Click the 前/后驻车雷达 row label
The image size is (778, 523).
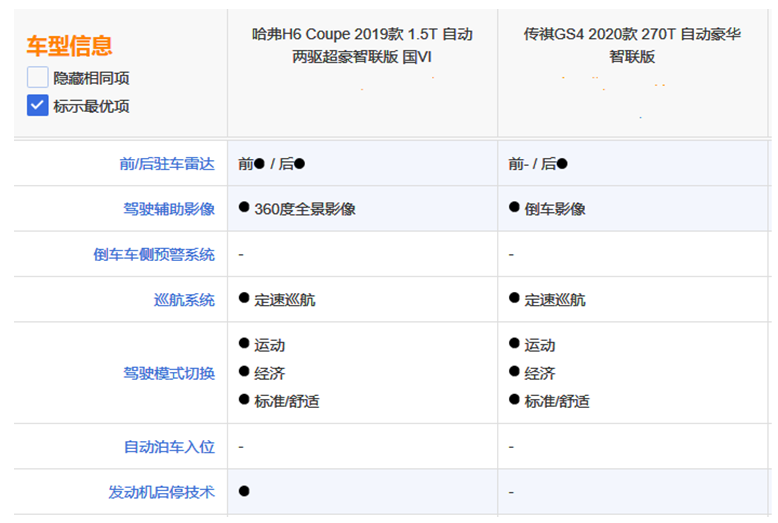[167, 164]
